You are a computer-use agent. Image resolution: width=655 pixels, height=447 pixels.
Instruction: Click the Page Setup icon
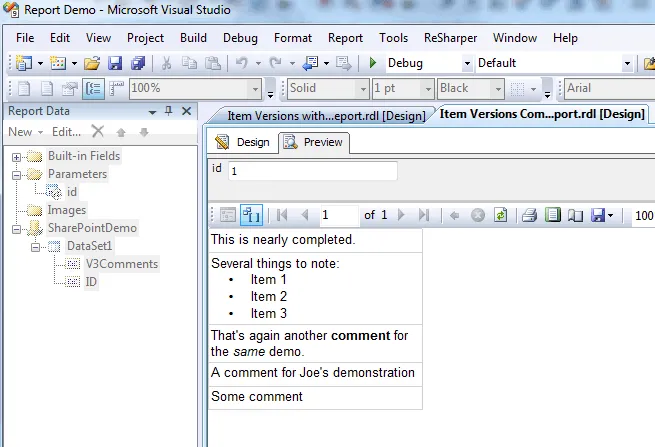pyautogui.click(x=575, y=215)
